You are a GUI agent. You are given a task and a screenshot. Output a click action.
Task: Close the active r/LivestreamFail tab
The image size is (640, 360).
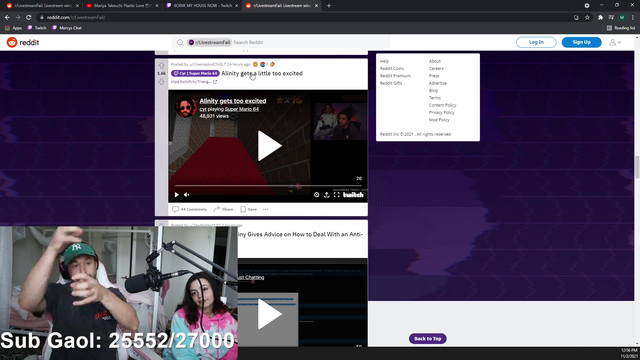[316, 6]
